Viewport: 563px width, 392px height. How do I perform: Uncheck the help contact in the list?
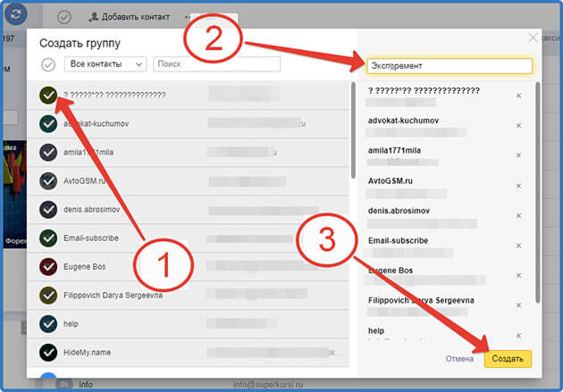point(48,324)
